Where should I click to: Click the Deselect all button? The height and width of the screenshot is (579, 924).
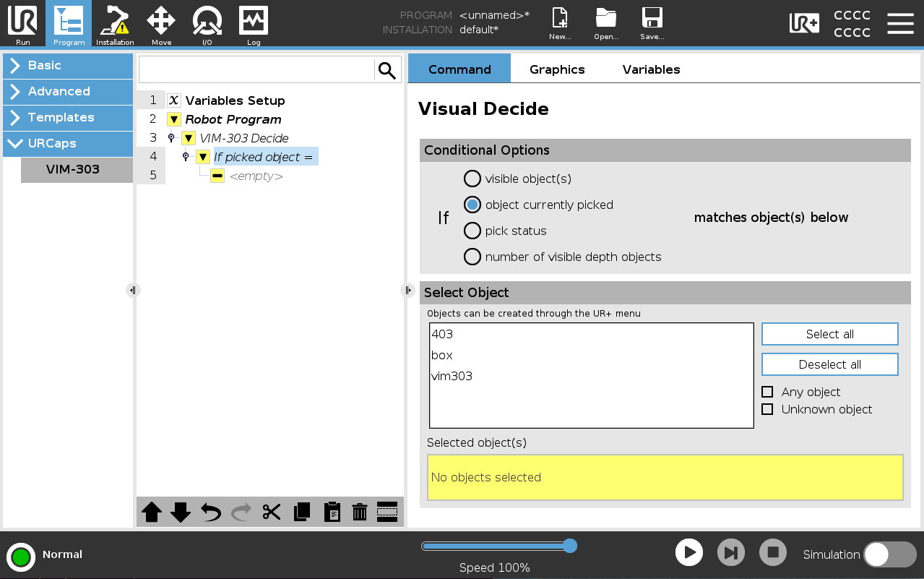pos(830,364)
